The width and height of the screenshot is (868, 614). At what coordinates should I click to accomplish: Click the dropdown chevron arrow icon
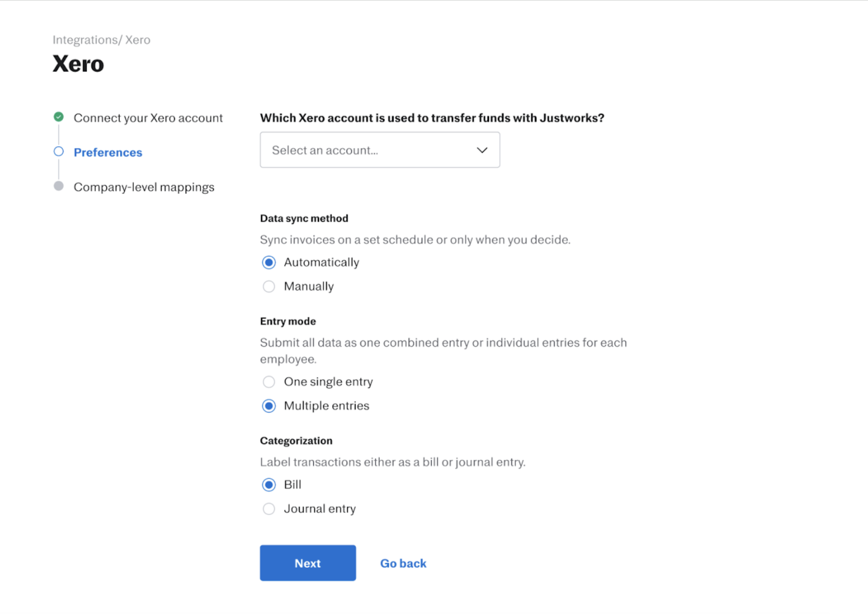point(482,150)
